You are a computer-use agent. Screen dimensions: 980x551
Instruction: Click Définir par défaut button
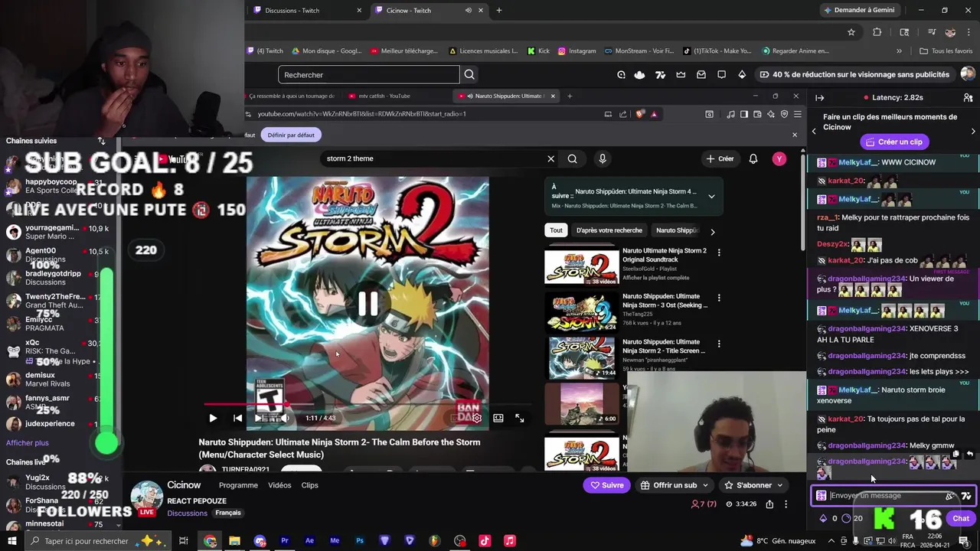[291, 135]
